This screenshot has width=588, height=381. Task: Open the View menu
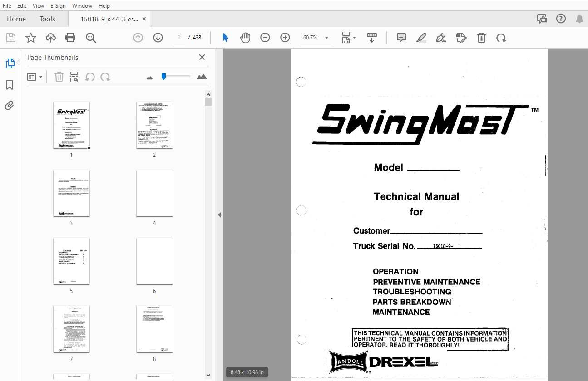click(39, 6)
